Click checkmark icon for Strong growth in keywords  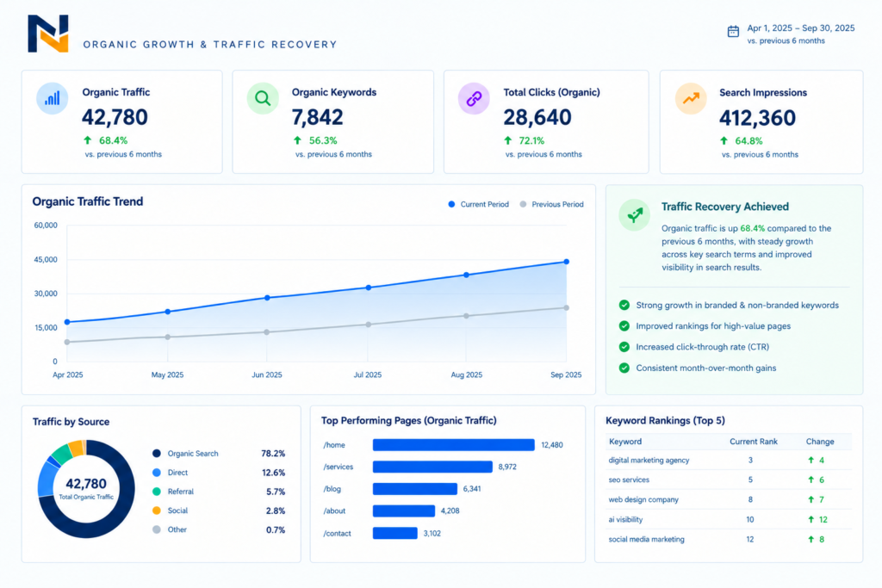(x=624, y=306)
